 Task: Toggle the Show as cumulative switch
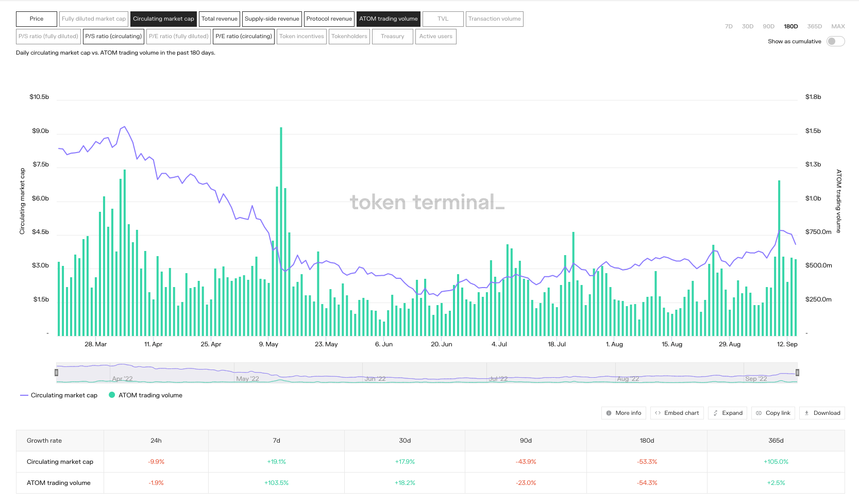pos(835,41)
